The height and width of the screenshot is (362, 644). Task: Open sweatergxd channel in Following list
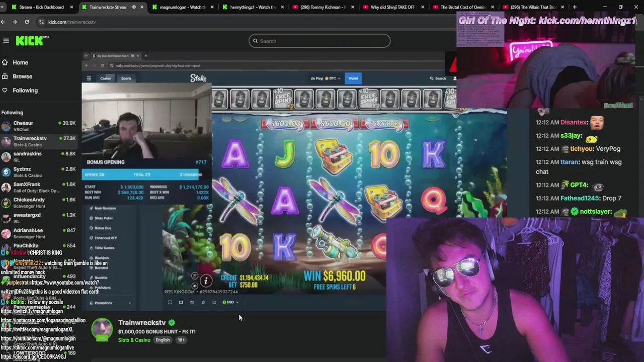coord(38,218)
